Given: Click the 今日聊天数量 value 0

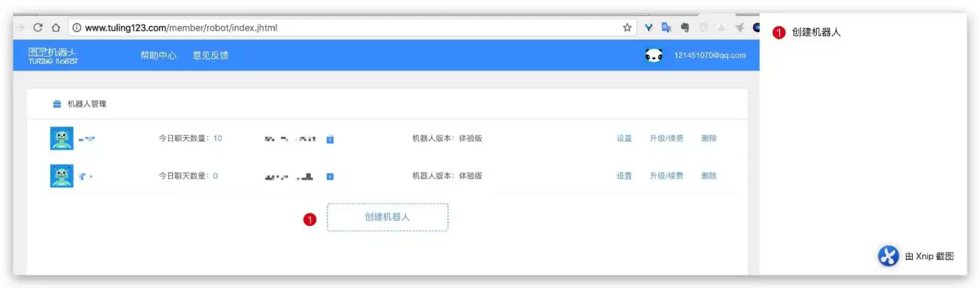Looking at the screenshot, I should click(216, 175).
